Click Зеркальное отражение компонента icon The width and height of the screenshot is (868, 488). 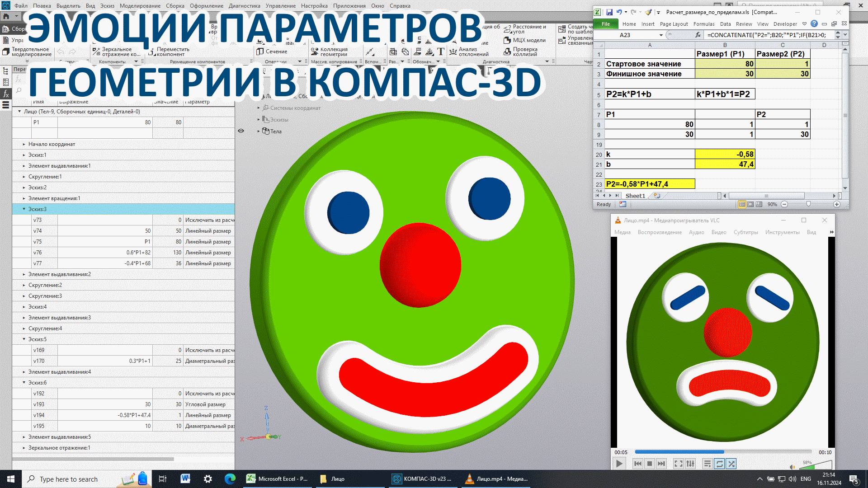(96, 50)
